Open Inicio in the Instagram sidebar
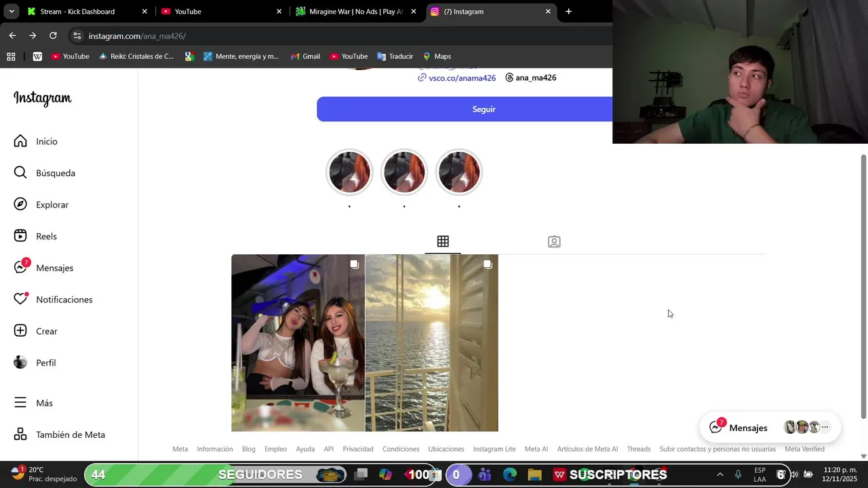 tap(36, 141)
